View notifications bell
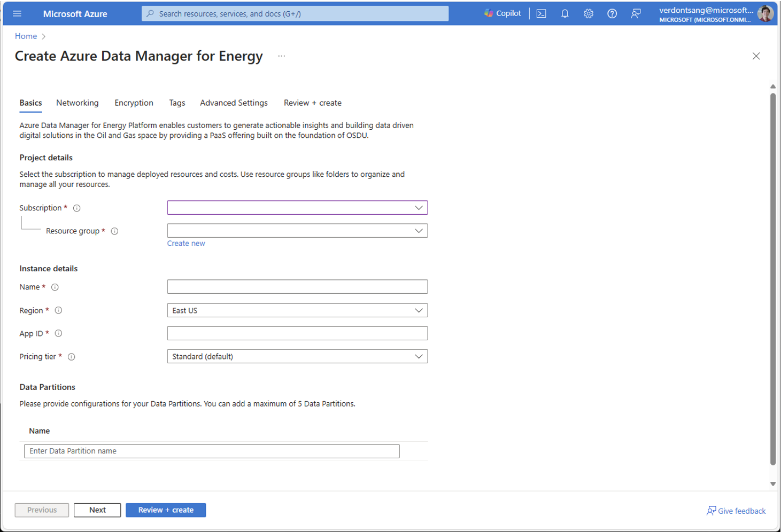The width and height of the screenshot is (781, 532). click(x=565, y=13)
